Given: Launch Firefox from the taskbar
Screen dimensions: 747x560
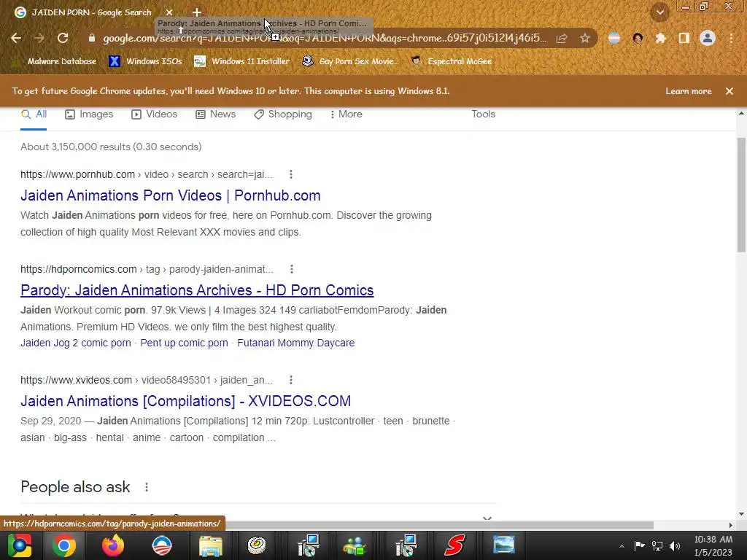Looking at the screenshot, I should pyautogui.click(x=113, y=545).
